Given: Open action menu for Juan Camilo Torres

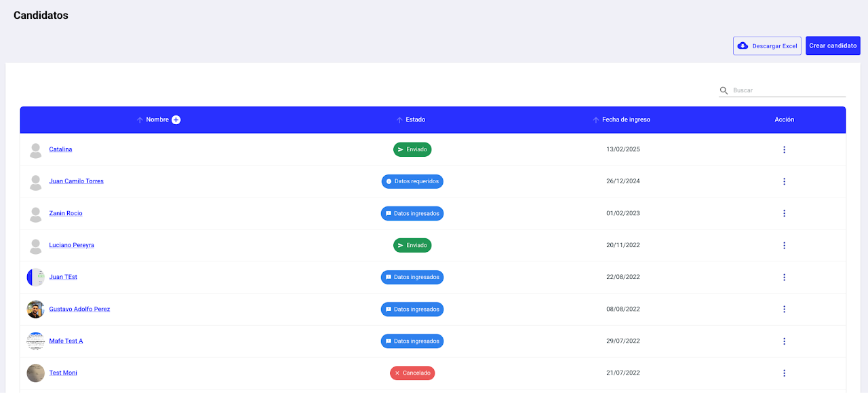Looking at the screenshot, I should click(x=784, y=181).
